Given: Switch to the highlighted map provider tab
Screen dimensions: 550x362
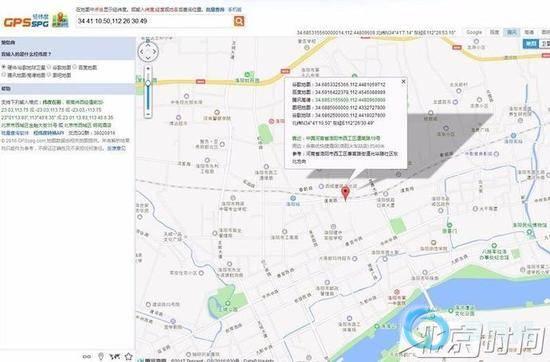Looking at the screenshot, I should (511, 32).
